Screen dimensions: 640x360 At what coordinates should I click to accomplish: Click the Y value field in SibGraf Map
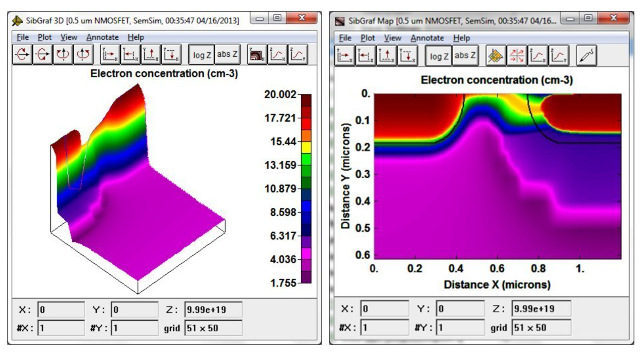(x=460, y=309)
